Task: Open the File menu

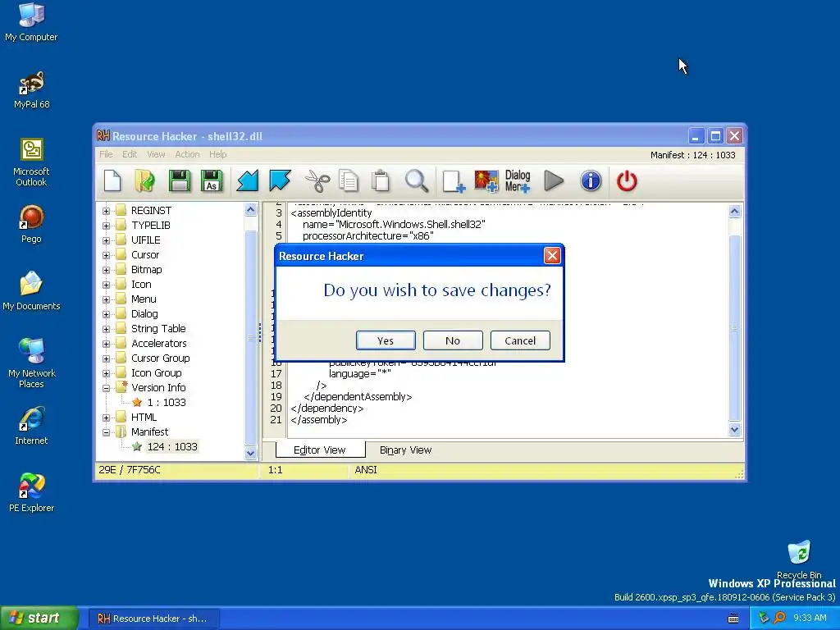Action: pos(106,154)
